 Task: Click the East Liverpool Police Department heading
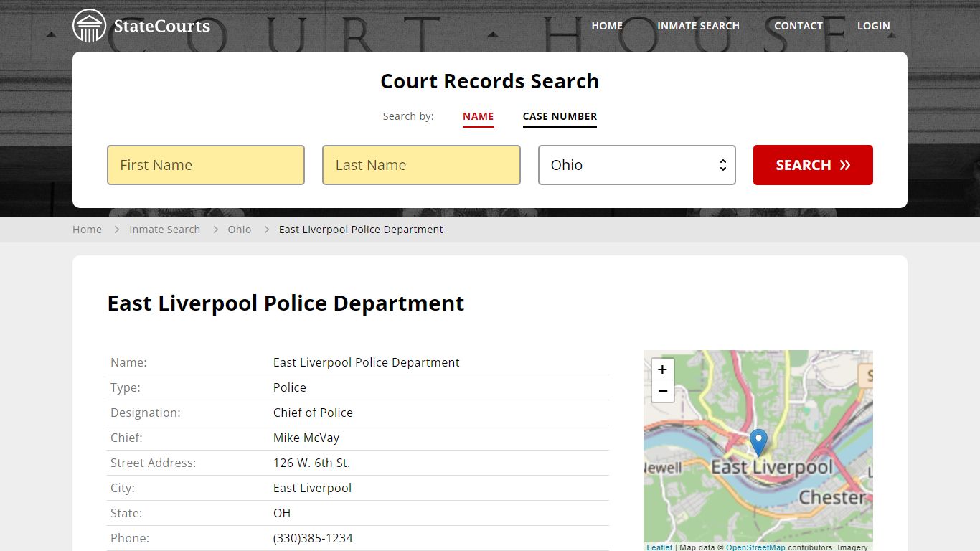pos(286,303)
